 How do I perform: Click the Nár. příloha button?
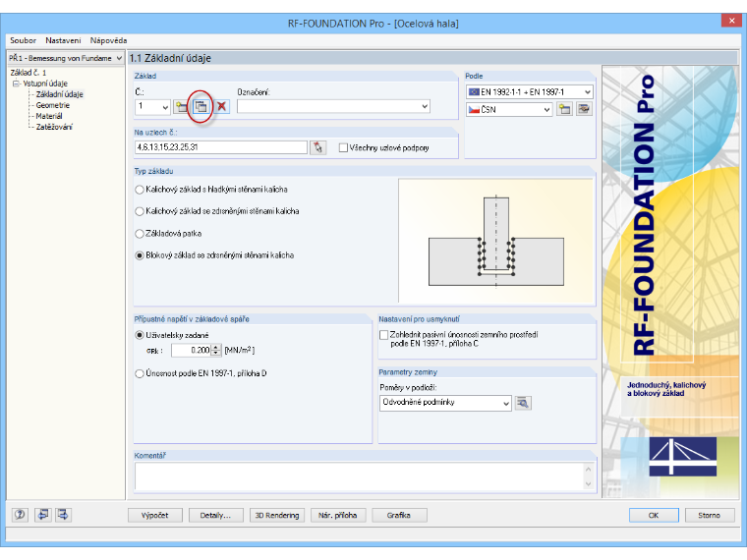point(338,515)
